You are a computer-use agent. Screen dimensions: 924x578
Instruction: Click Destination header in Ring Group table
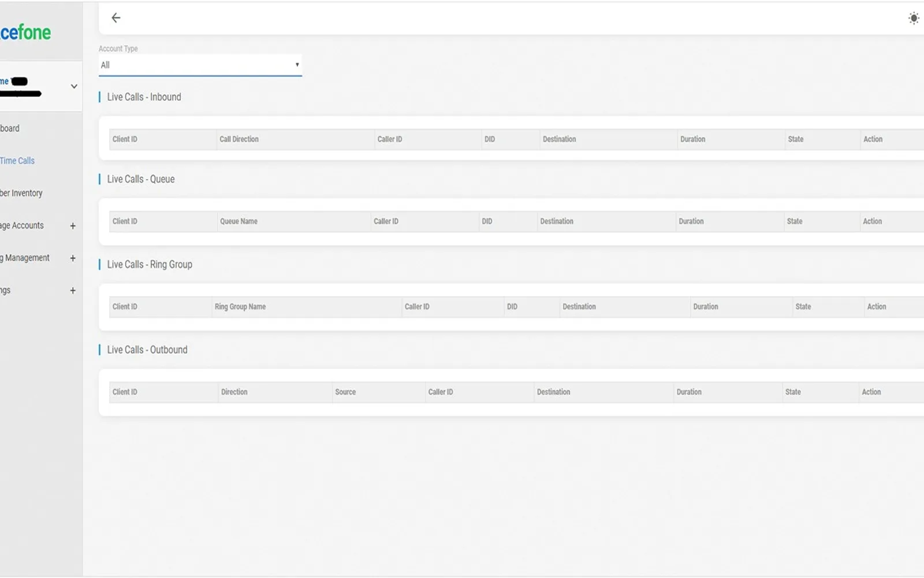tap(579, 307)
